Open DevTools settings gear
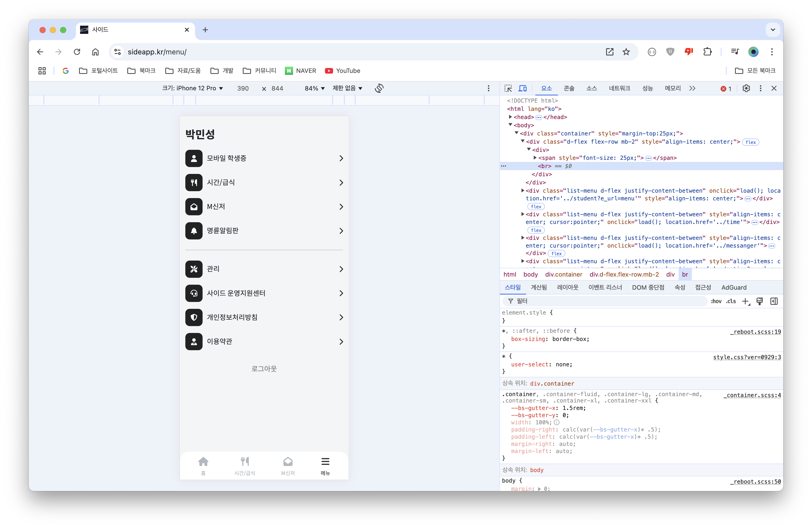The image size is (812, 529). [x=746, y=88]
